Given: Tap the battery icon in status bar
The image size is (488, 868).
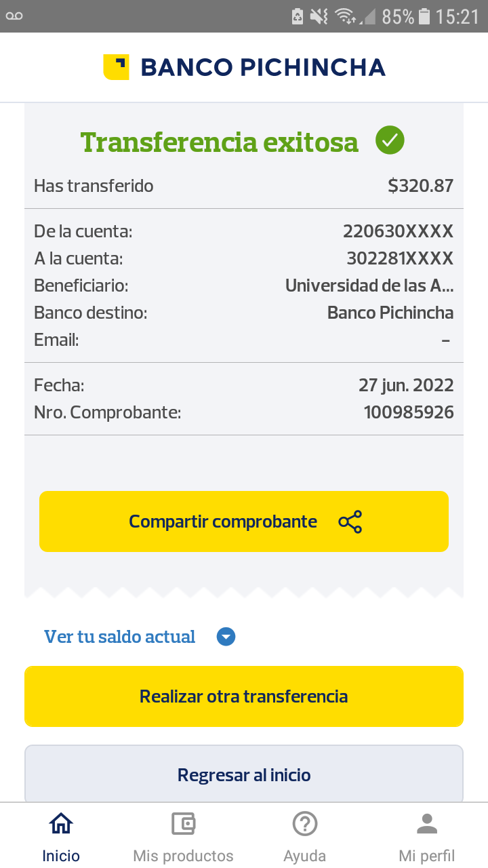Looking at the screenshot, I should (424, 16).
